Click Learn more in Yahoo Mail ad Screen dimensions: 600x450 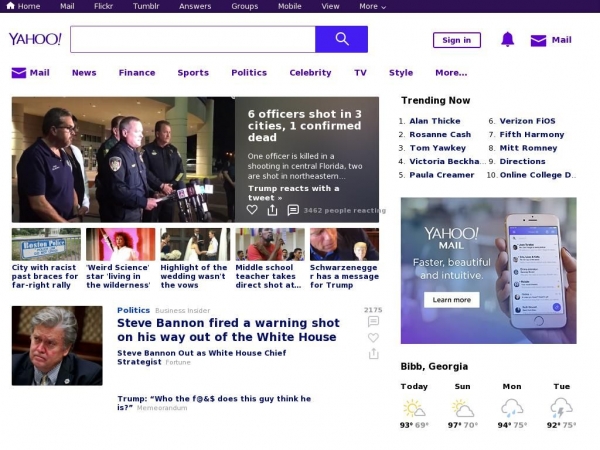[452, 300]
